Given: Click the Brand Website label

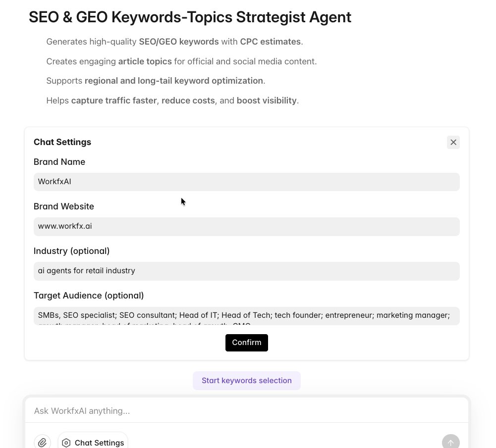Looking at the screenshot, I should 64,206.
